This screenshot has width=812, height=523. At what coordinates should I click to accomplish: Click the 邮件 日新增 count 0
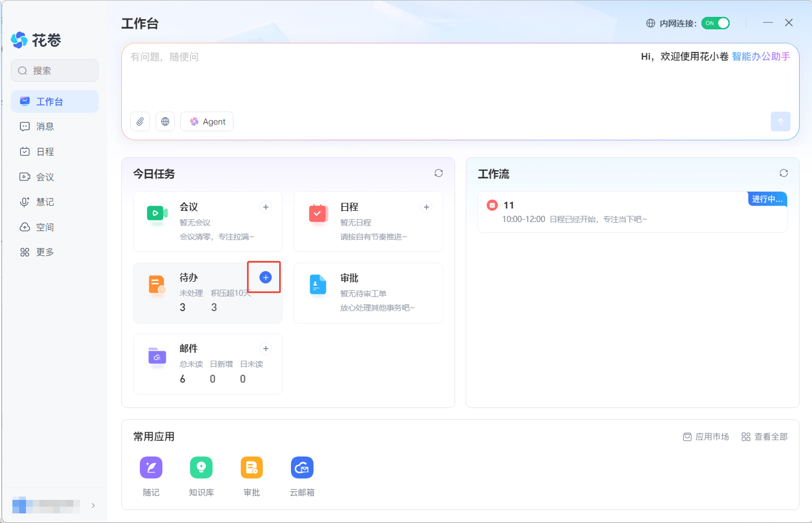213,379
